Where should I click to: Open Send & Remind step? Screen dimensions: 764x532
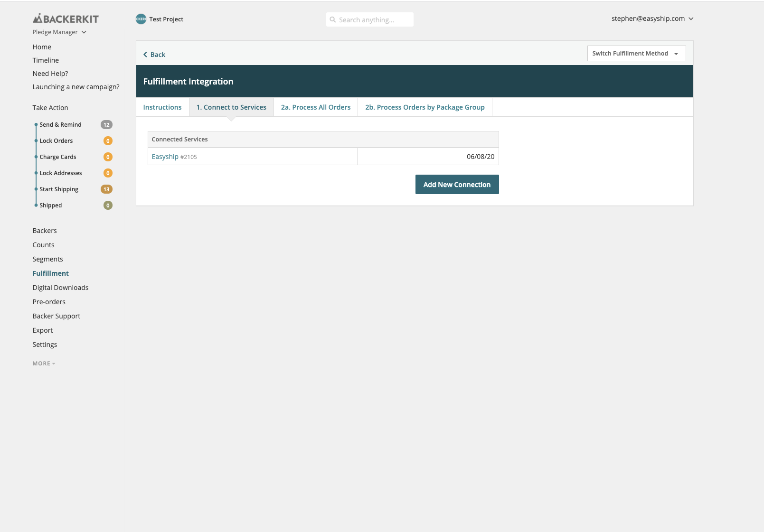(x=60, y=125)
